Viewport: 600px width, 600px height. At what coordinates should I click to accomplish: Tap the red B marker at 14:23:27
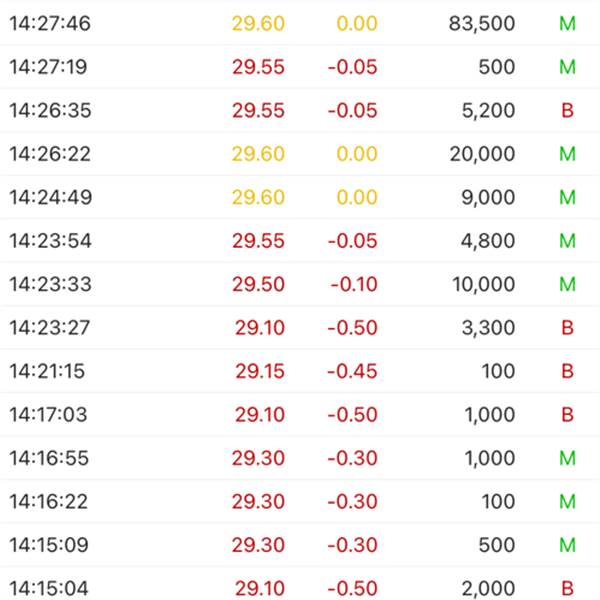567,328
